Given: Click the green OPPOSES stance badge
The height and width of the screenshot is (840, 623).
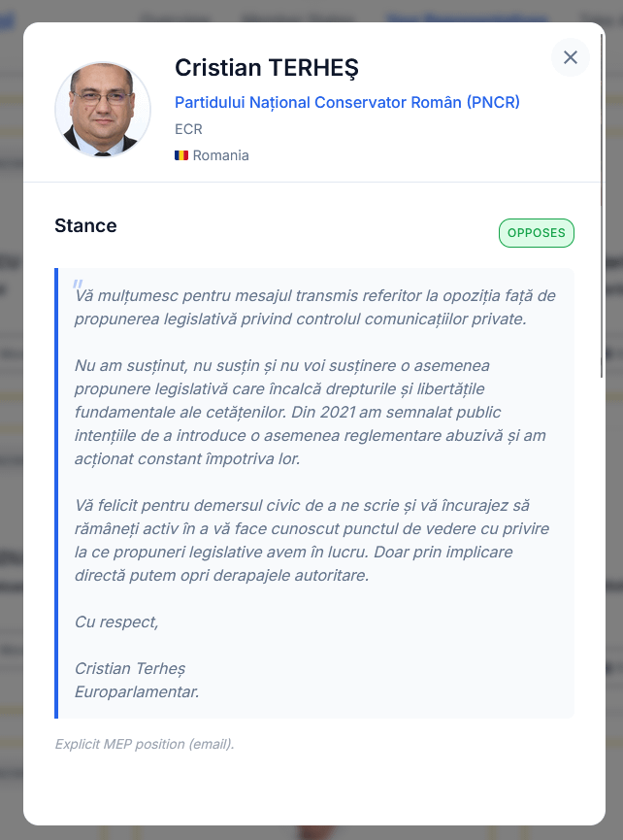Looking at the screenshot, I should pos(537,233).
